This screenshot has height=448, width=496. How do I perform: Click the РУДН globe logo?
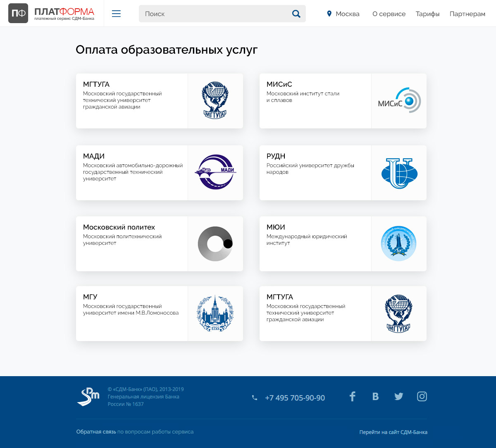click(x=399, y=173)
